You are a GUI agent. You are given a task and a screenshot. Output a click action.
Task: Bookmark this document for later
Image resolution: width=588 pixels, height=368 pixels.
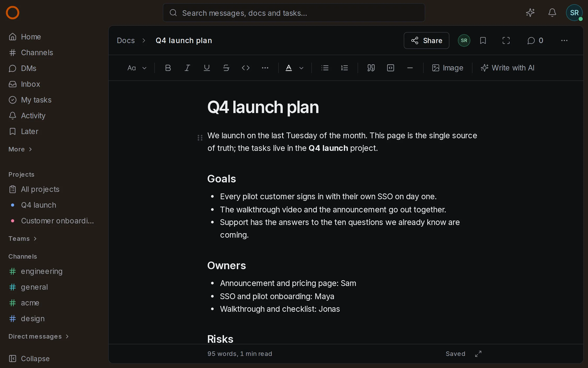click(x=483, y=40)
